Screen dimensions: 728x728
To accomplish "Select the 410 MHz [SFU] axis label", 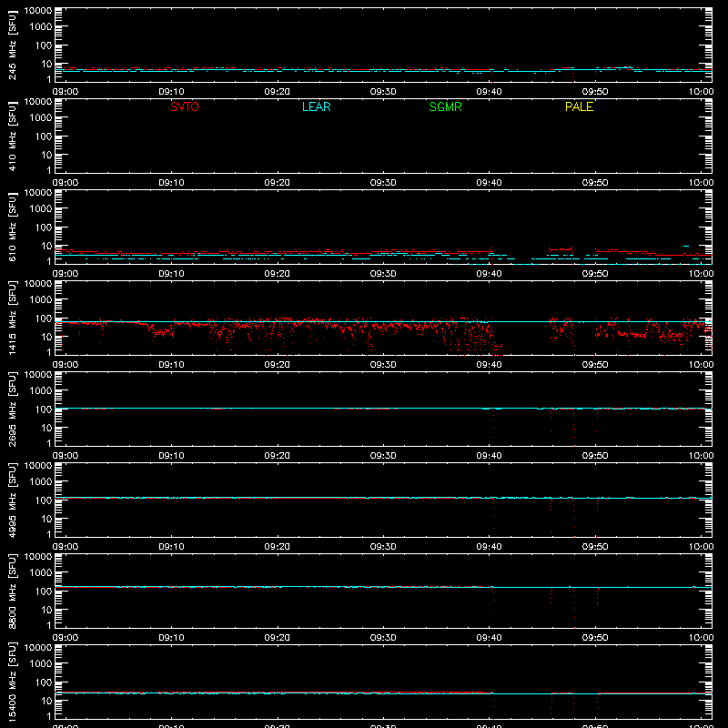I will point(13,136).
